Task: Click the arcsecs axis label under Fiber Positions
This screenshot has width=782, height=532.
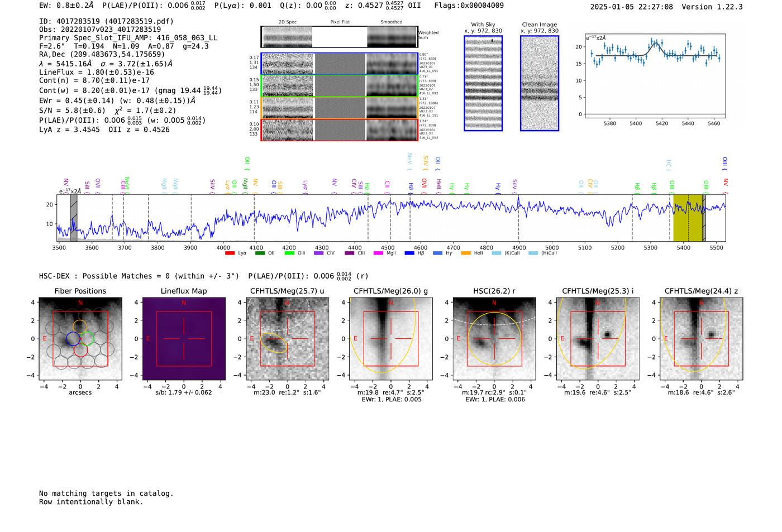Action: pyautogui.click(x=80, y=392)
